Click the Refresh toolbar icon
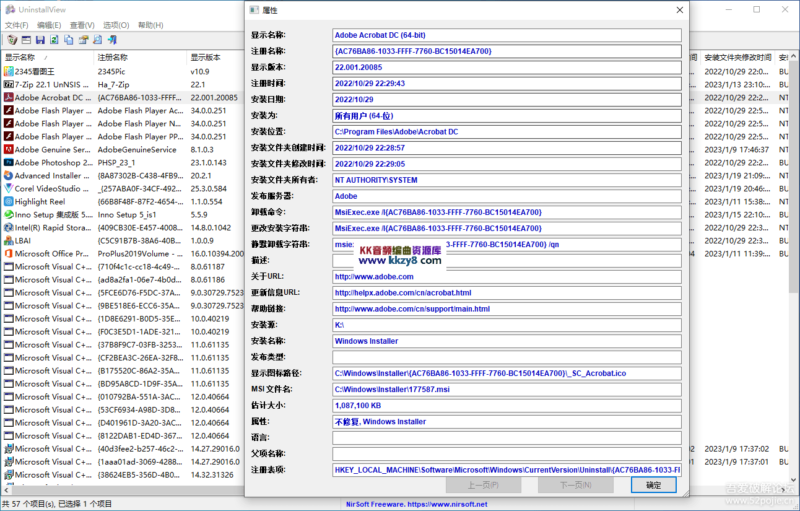Viewport: 800px width, 511px height. click(55, 40)
